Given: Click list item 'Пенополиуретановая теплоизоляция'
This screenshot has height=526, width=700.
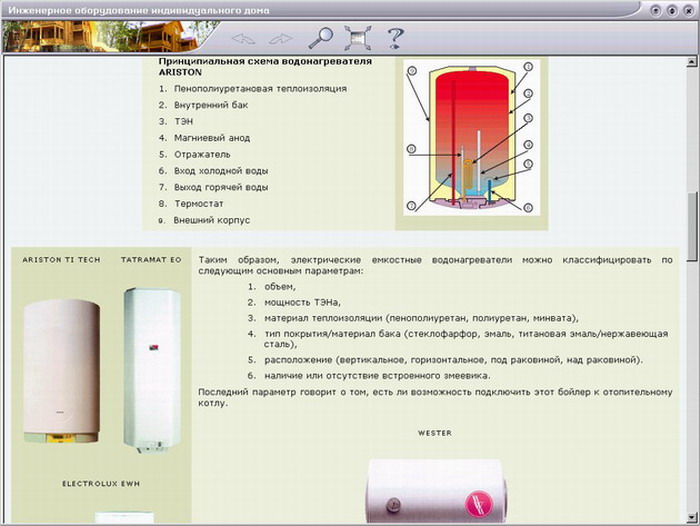Looking at the screenshot, I should (x=260, y=88).
